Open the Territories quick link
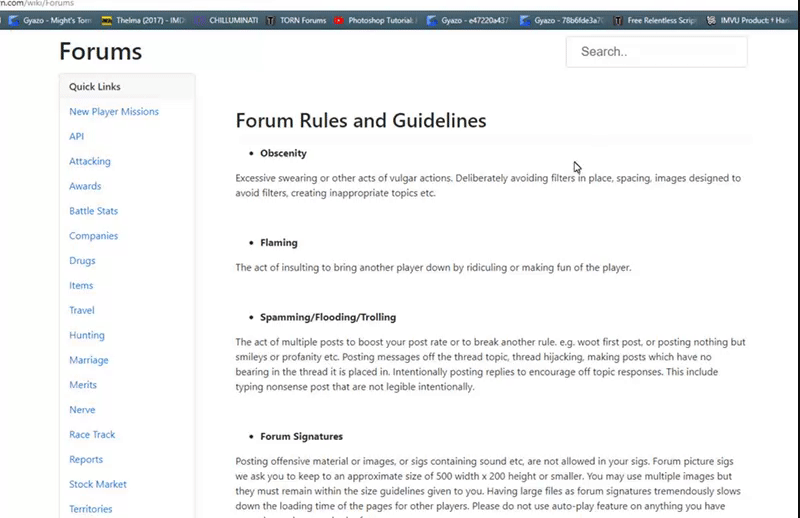This screenshot has width=800, height=518. [x=91, y=509]
